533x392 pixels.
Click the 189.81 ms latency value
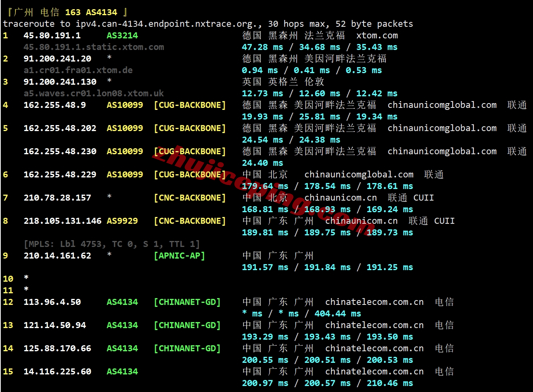click(x=265, y=233)
